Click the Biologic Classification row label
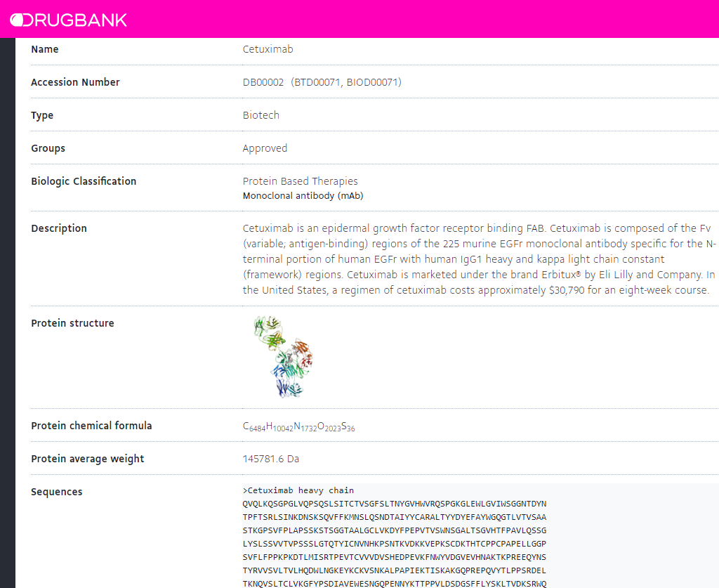 click(x=84, y=181)
